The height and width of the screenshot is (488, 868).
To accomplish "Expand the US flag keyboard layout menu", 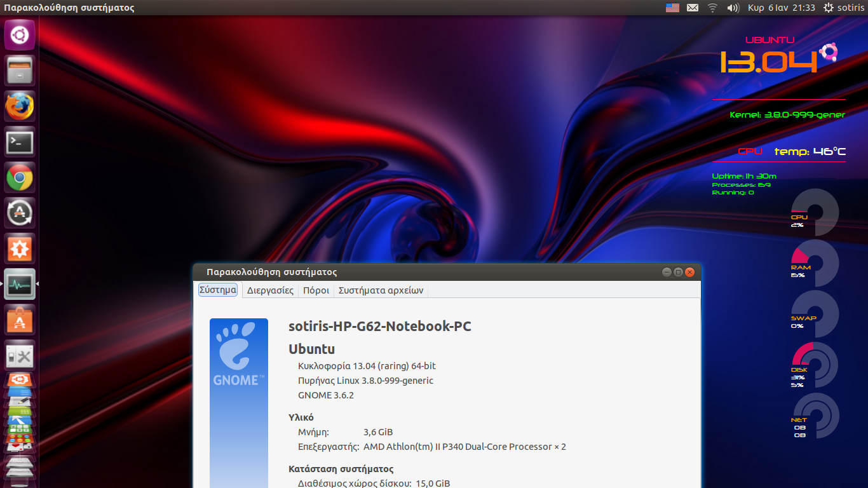I will 672,8.
